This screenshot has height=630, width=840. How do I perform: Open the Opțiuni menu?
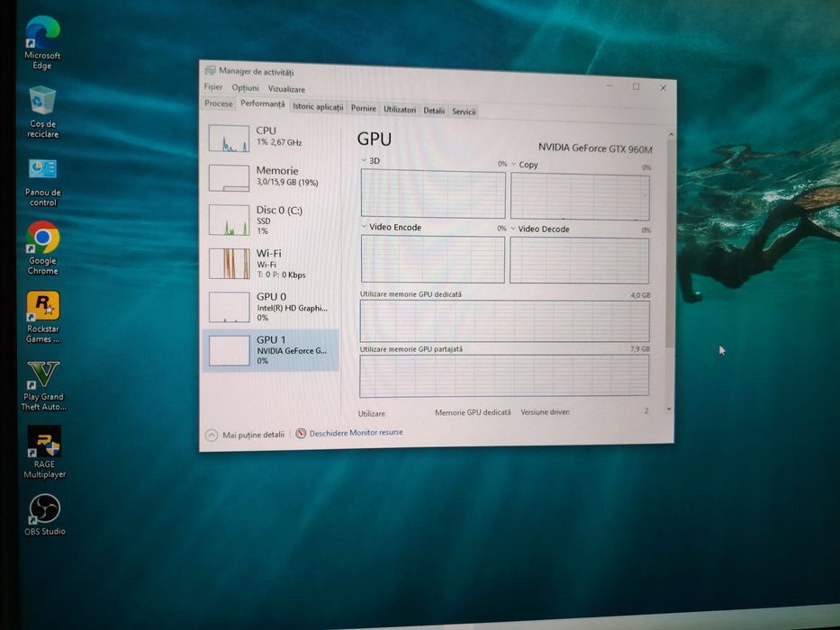[245, 88]
